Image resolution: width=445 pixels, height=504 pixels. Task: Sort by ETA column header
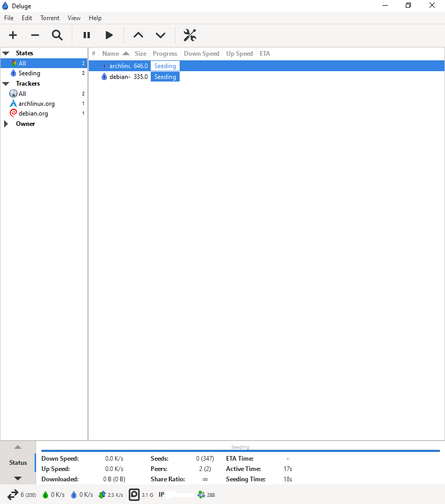265,53
